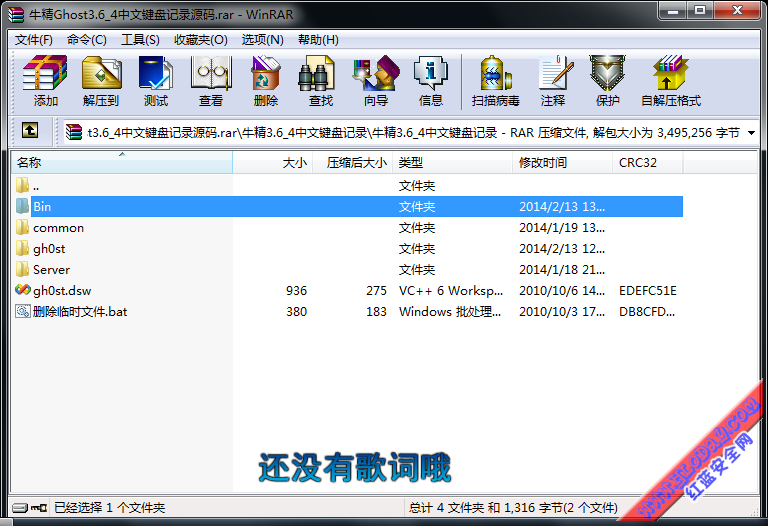Screen dimensions: 768x526
Task: Select the parent folder '..' icon
Action: [x=23, y=185]
